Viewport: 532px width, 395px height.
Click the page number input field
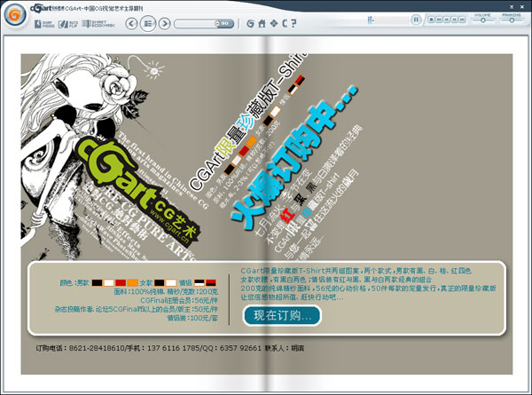point(194,24)
